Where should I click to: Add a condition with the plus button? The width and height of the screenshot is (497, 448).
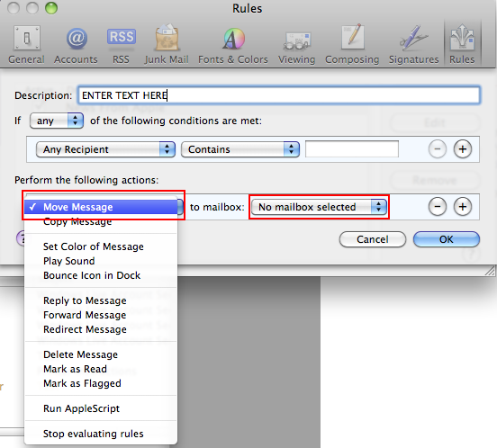[463, 149]
